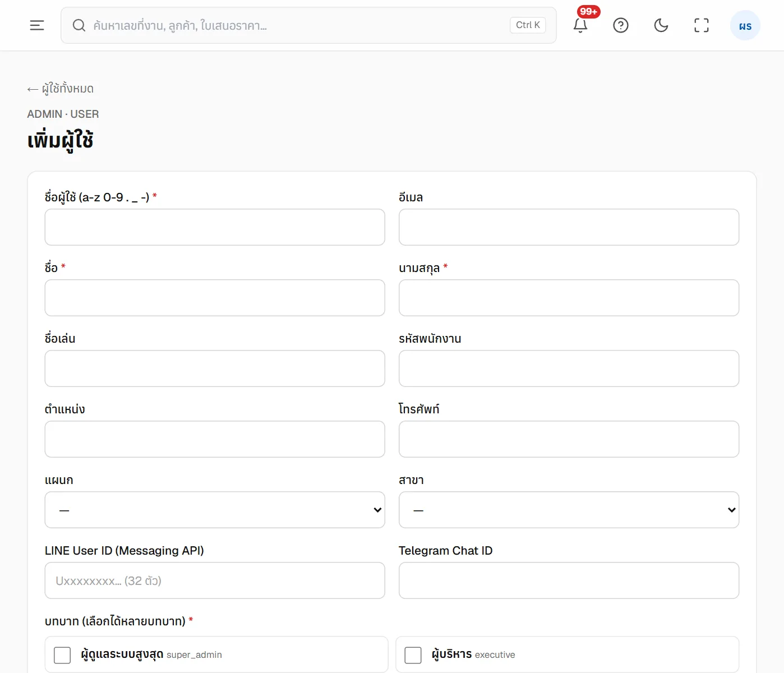Expand the แผนก dropdown
784x673 pixels.
pyautogui.click(x=215, y=510)
